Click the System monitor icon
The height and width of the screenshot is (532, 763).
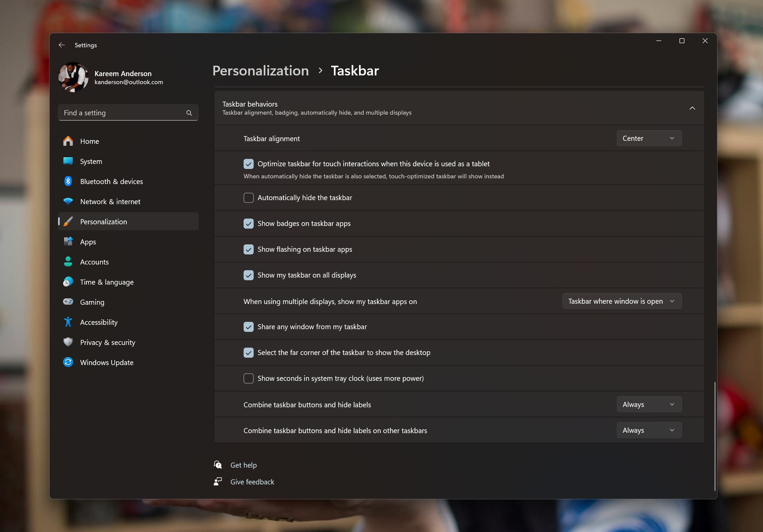[68, 161]
